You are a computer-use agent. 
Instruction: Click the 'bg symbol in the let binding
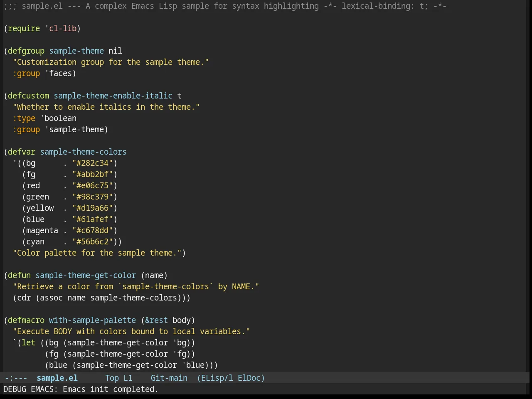[x=179, y=342]
